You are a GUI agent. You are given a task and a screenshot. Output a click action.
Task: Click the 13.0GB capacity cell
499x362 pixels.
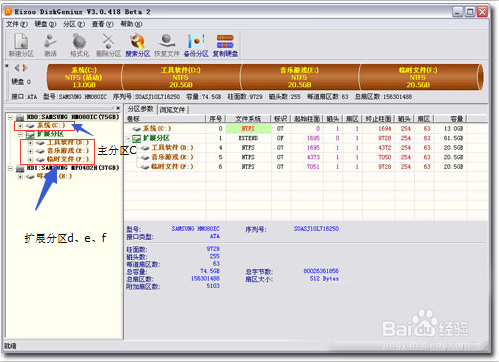pyautogui.click(x=453, y=129)
